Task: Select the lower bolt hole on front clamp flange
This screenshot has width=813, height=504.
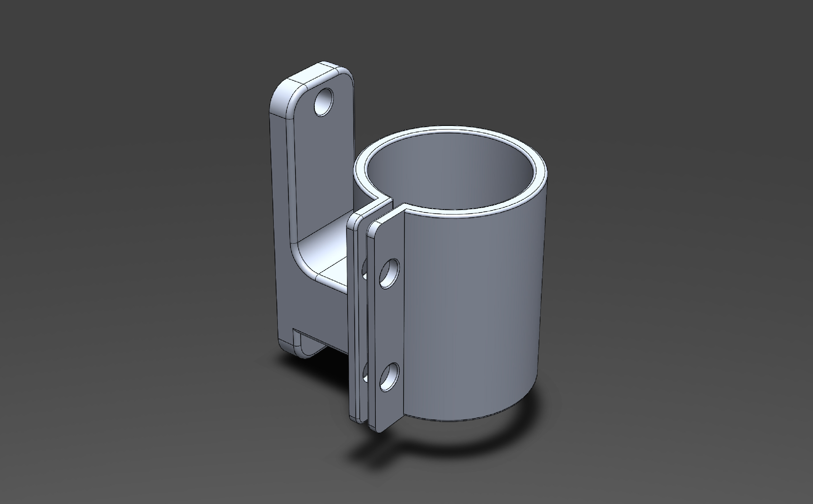Action: 389,377
